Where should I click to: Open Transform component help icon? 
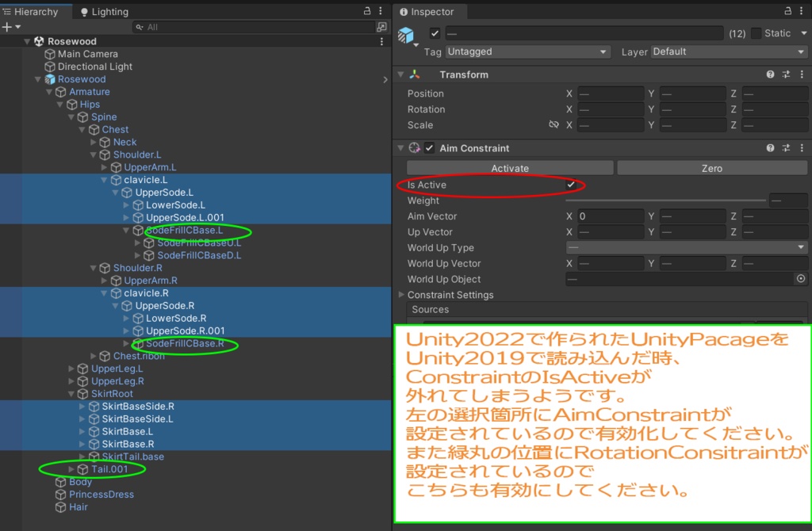tap(770, 74)
